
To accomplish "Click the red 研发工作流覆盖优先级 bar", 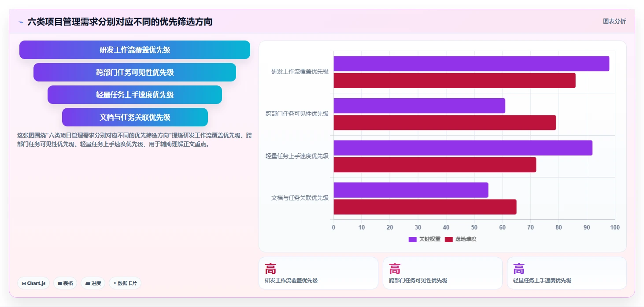I will 455,81.
